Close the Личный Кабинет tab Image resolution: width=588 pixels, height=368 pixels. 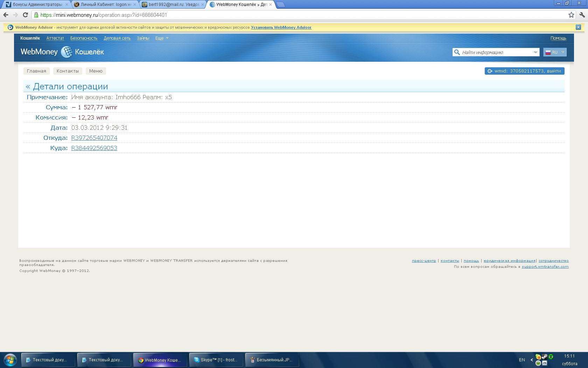tap(135, 5)
